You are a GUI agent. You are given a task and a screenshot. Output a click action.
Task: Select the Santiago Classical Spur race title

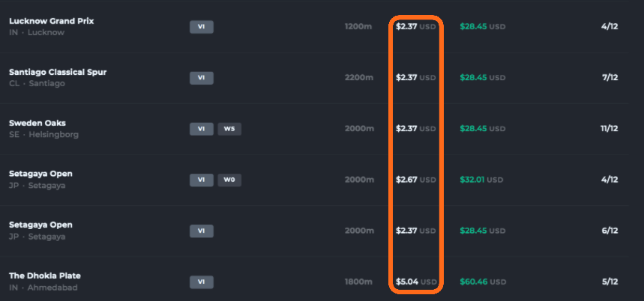(58, 72)
